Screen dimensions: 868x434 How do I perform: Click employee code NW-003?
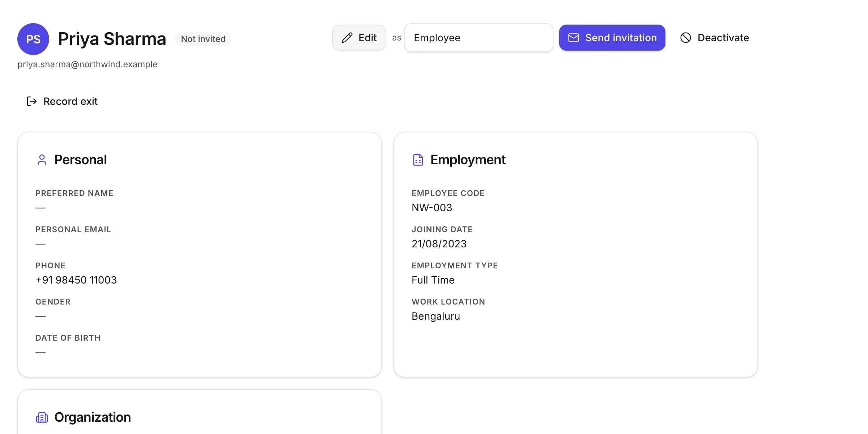(x=432, y=208)
